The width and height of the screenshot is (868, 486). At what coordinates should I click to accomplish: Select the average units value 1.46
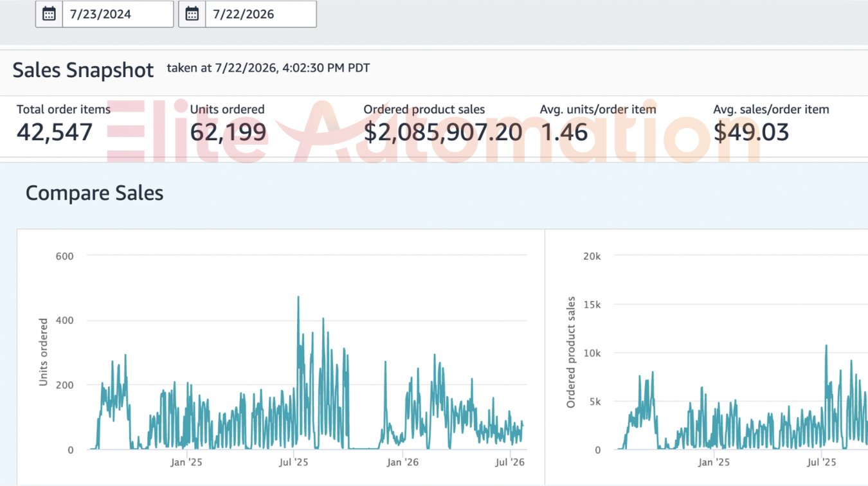click(x=564, y=132)
